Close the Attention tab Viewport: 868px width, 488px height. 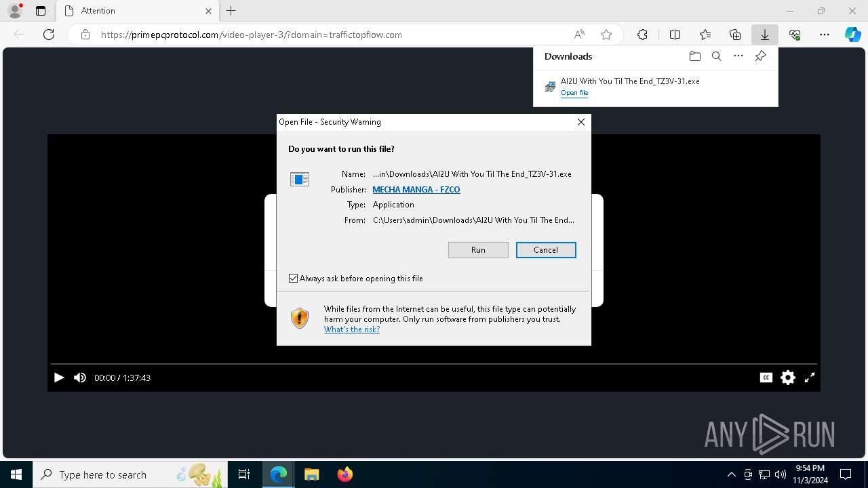[x=209, y=11]
